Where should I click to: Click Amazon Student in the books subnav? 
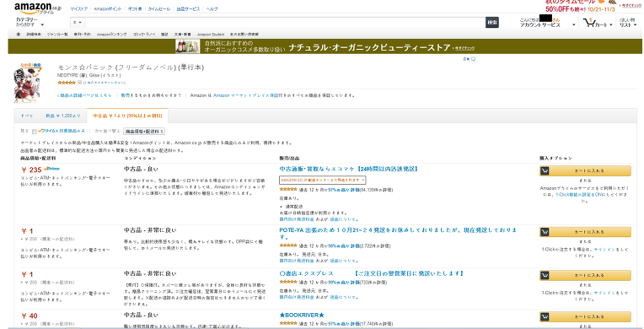[x=211, y=35]
